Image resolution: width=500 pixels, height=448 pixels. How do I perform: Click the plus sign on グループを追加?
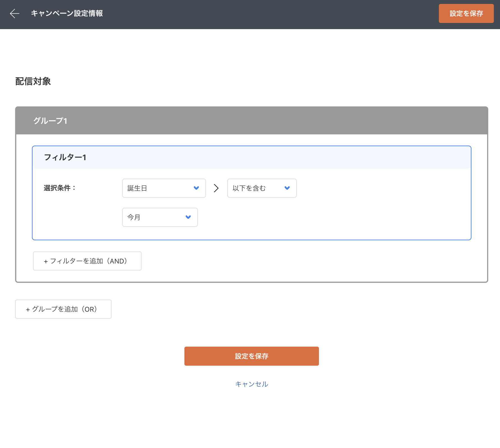point(28,309)
